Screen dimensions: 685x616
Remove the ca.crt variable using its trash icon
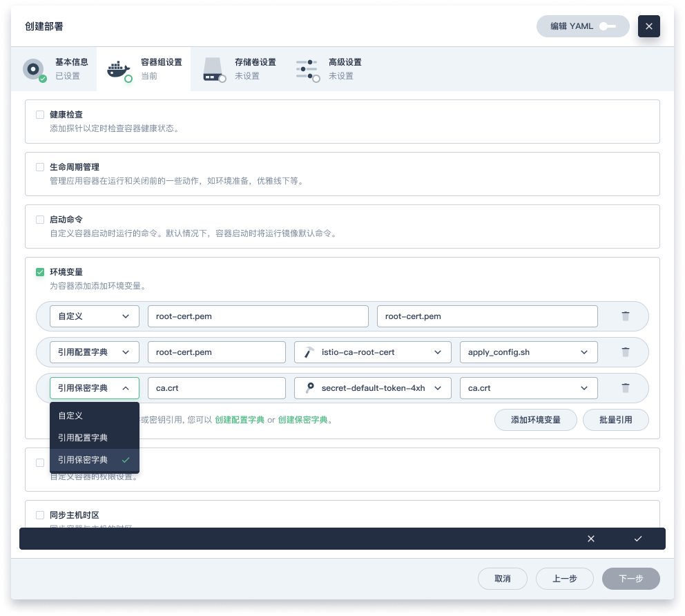626,388
